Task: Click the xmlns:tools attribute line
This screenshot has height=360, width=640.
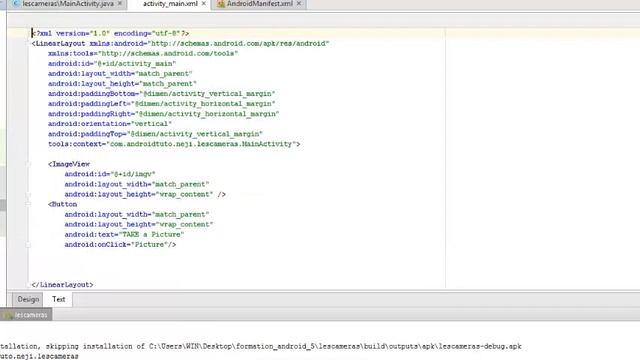Action: 143,53
